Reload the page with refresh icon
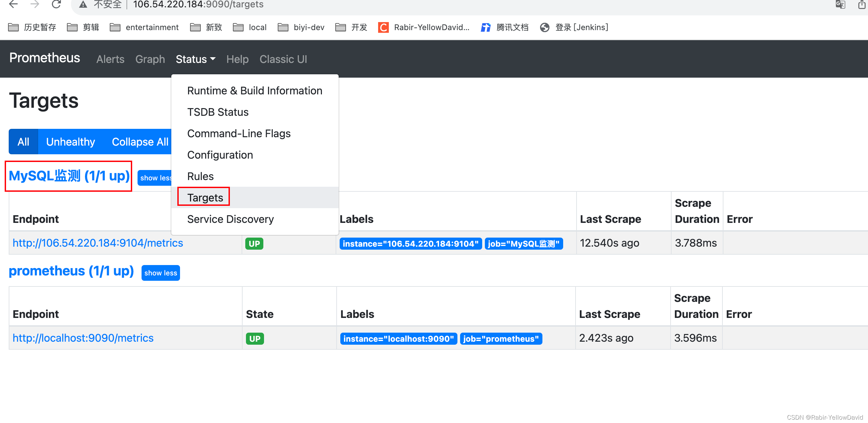 56,4
